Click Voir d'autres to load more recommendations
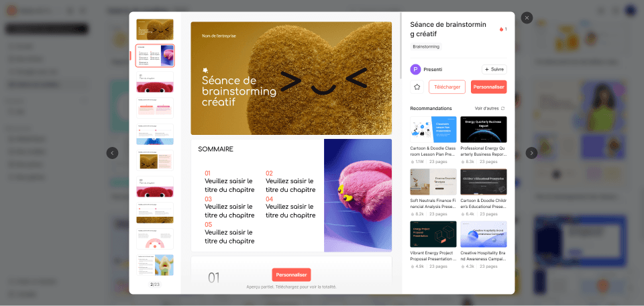 487,109
